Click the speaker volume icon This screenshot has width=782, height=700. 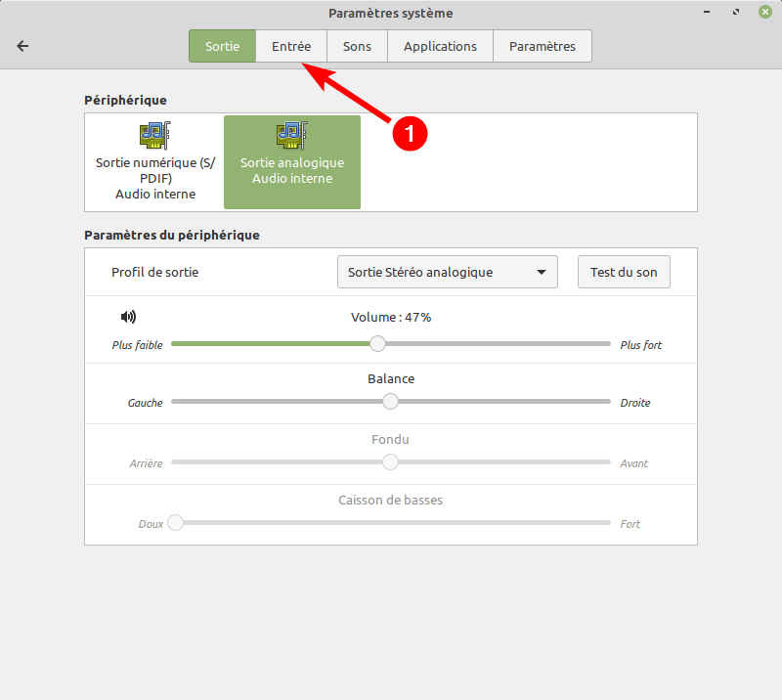pos(128,317)
